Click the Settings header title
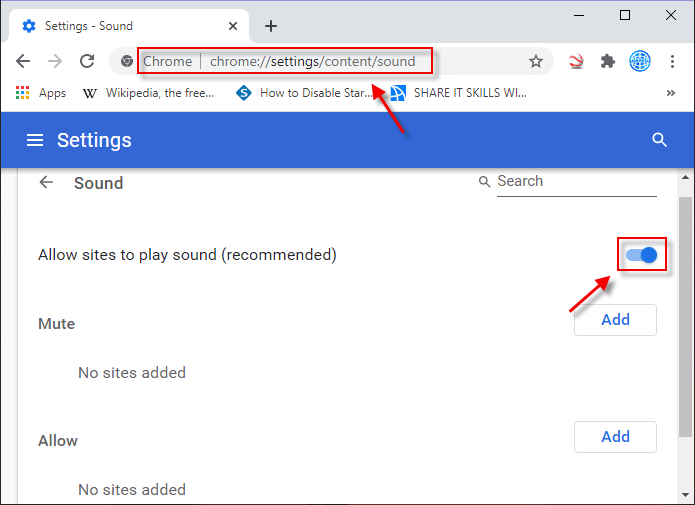The image size is (695, 505). pos(94,140)
